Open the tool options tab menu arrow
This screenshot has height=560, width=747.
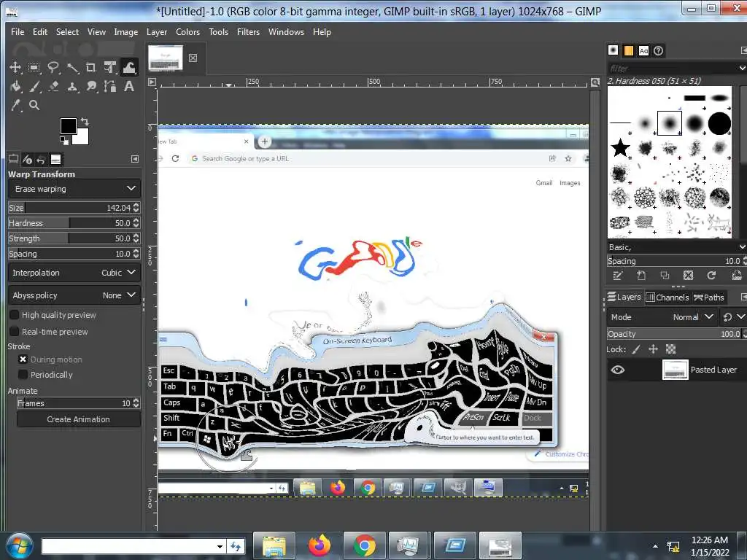click(x=135, y=159)
